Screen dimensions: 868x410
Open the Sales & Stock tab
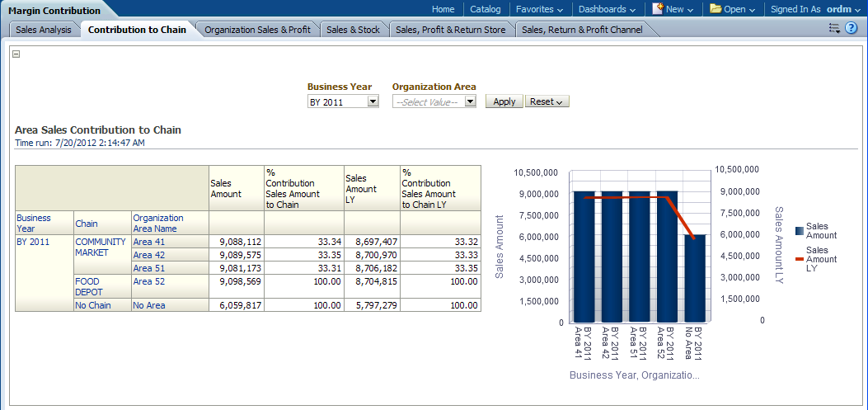353,30
